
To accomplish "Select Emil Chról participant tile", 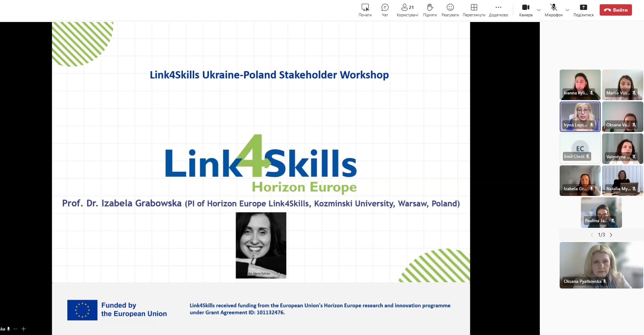I will (x=580, y=148).
